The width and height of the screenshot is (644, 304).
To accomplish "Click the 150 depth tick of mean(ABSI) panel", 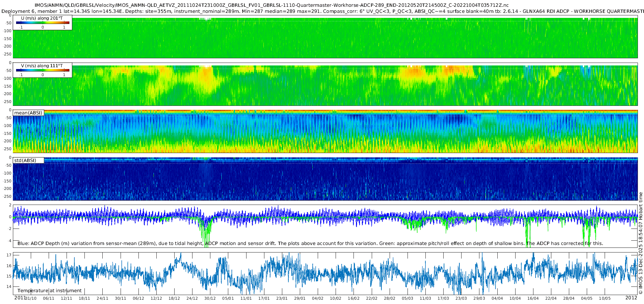I will pos(7,133).
